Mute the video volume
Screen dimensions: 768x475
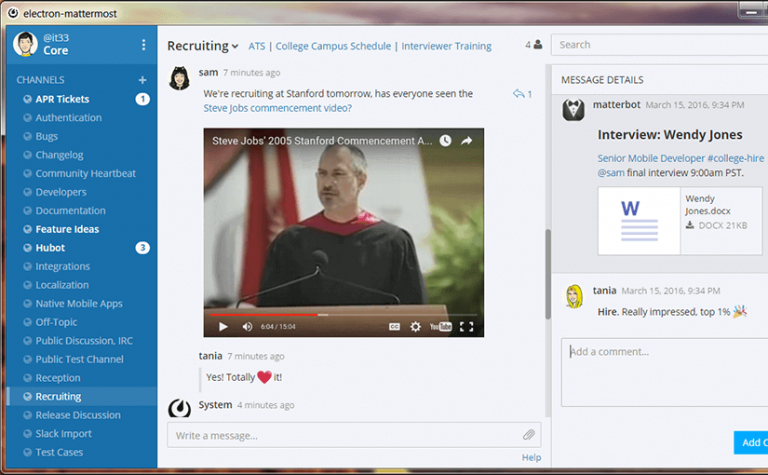pyautogui.click(x=247, y=326)
